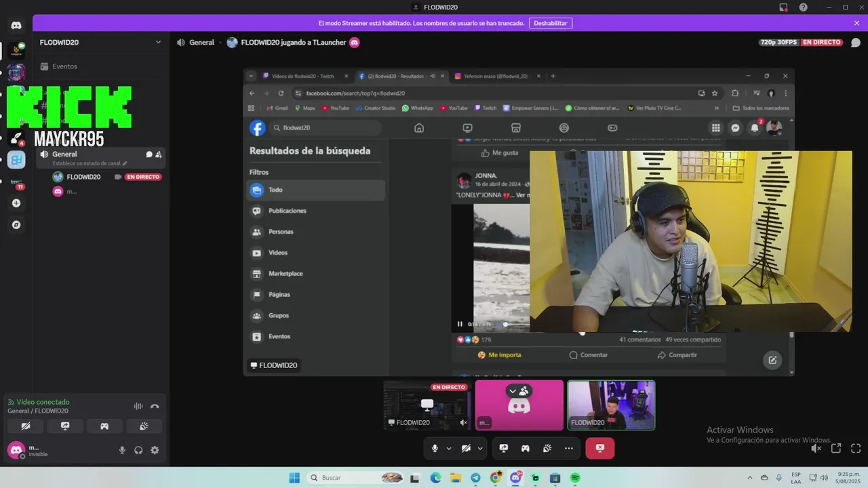Viewport: 868px width, 488px height.
Task: Select the FLODWID20 live stream thumbnail
Action: [427, 405]
